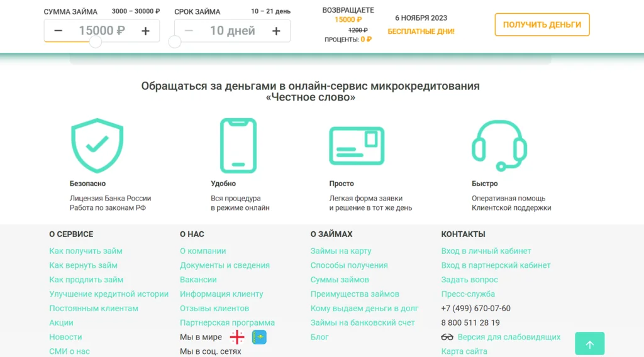Click the card form Просто icon
Image resolution: width=644 pixels, height=357 pixels.
click(357, 146)
